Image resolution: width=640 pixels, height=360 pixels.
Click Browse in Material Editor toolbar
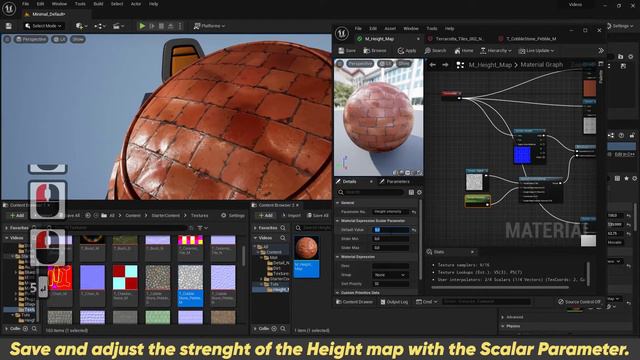point(375,51)
